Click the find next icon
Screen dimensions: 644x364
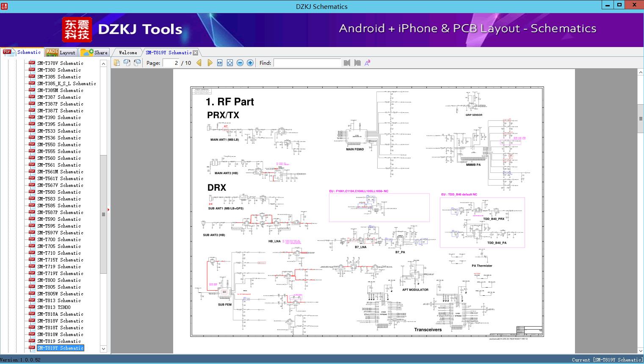(357, 63)
